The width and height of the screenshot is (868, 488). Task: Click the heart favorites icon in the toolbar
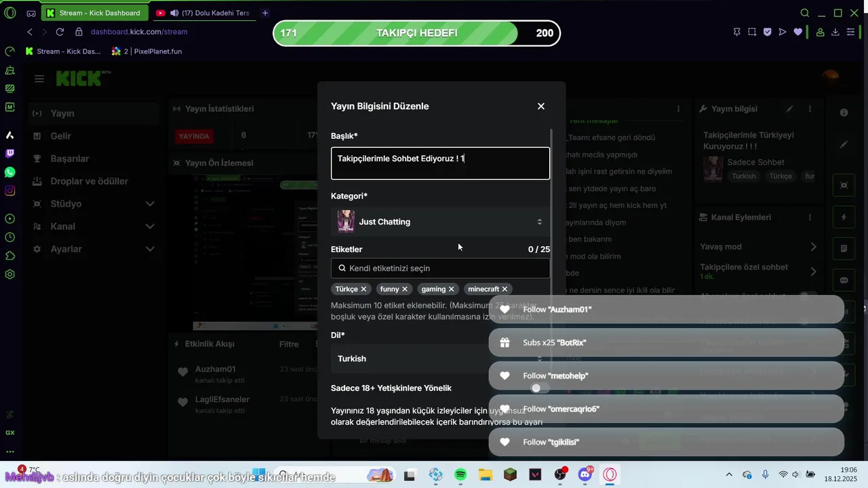point(798,32)
